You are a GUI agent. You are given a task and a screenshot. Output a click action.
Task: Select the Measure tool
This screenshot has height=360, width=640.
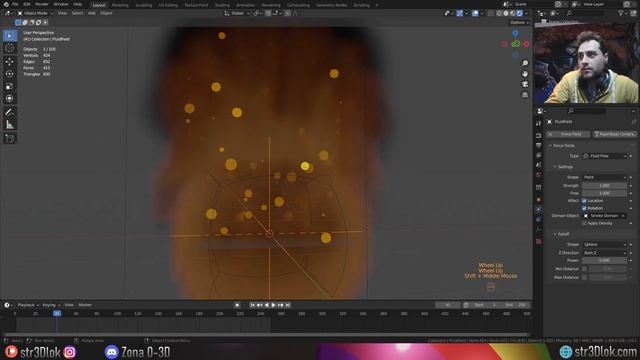pyautogui.click(x=10, y=124)
